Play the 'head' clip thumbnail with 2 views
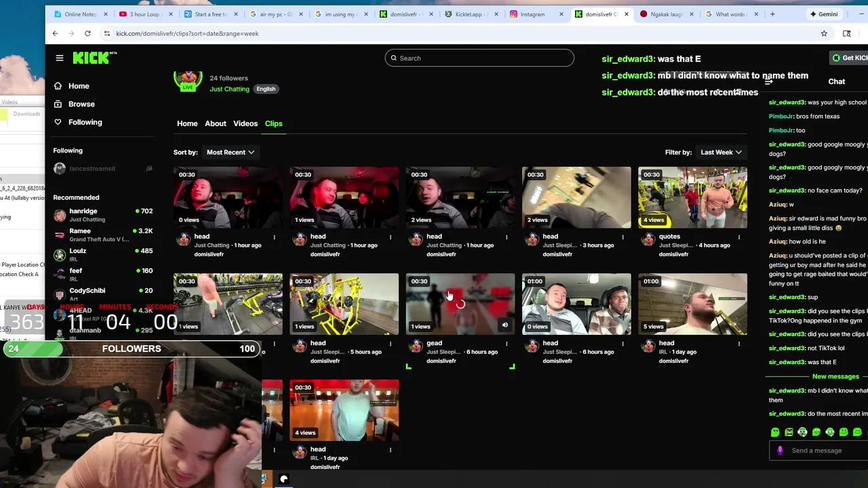Viewport: 868px width, 488px height. (x=460, y=198)
